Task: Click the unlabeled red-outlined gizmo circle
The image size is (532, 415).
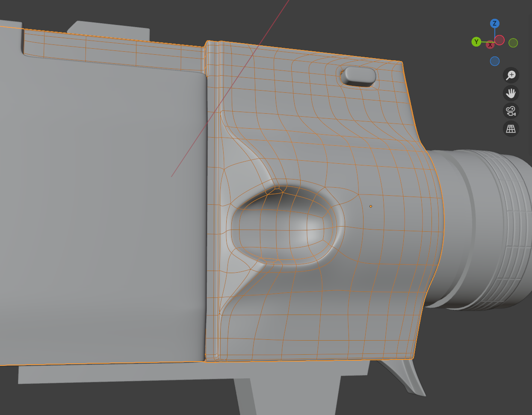Action: [499, 41]
